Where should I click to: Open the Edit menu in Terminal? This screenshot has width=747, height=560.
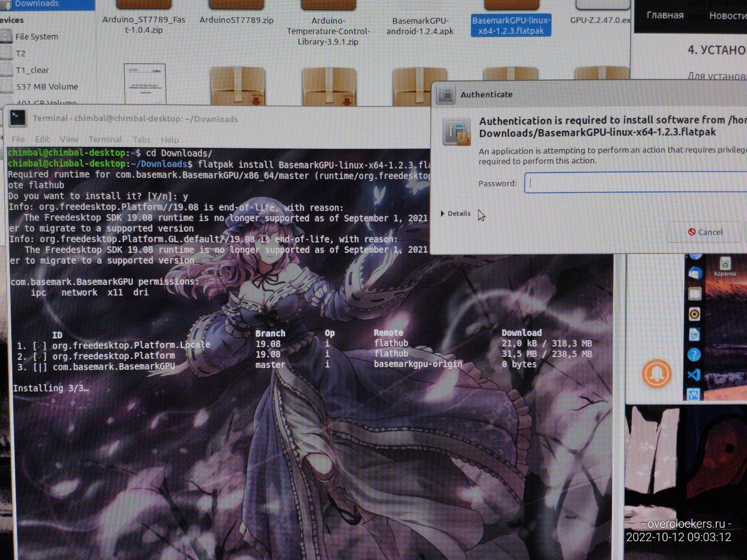[42, 140]
